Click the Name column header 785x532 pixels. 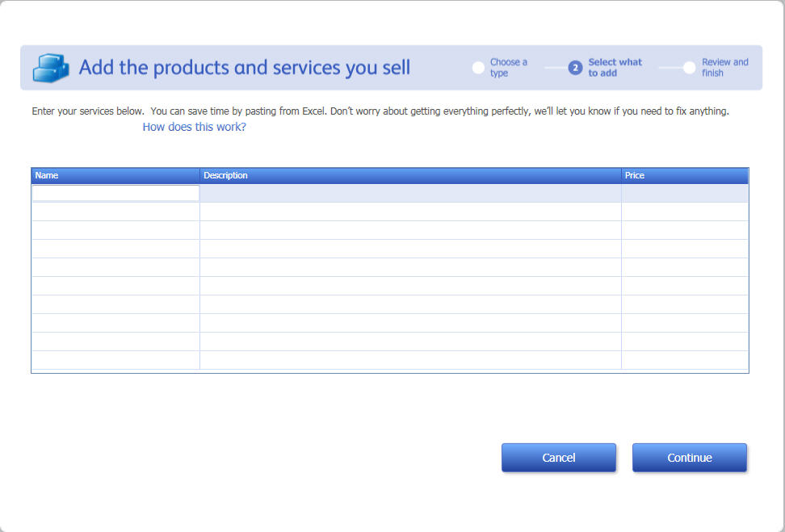[x=115, y=175]
